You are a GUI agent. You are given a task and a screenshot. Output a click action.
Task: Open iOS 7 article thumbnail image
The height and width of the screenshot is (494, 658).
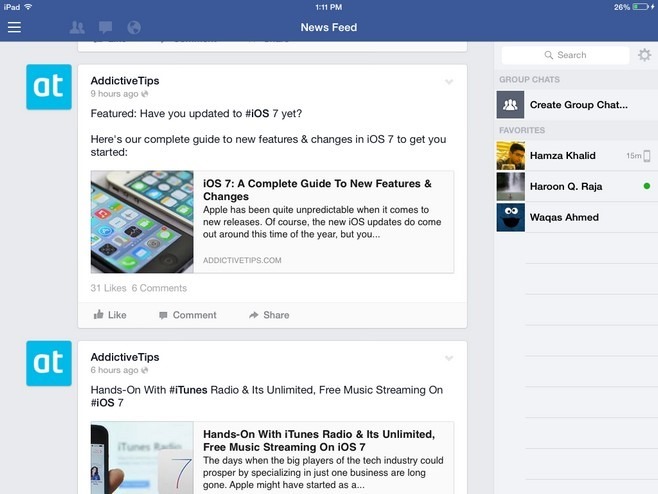pos(142,222)
